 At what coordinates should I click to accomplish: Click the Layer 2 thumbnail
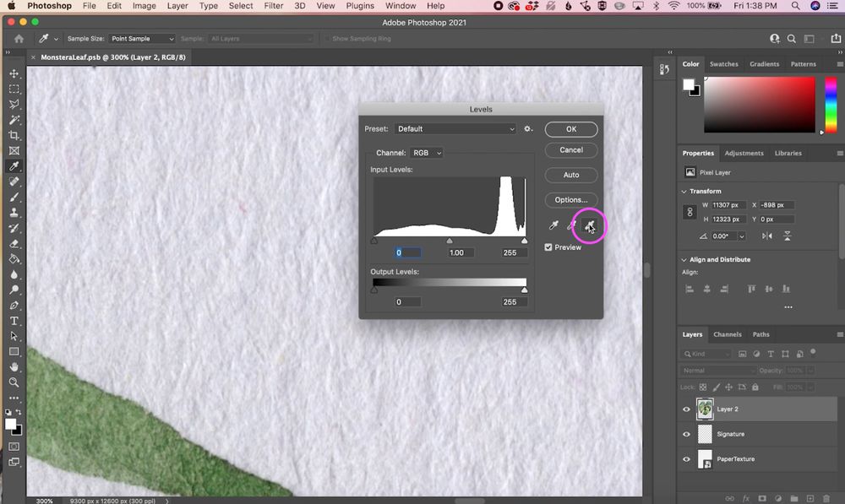(706, 409)
